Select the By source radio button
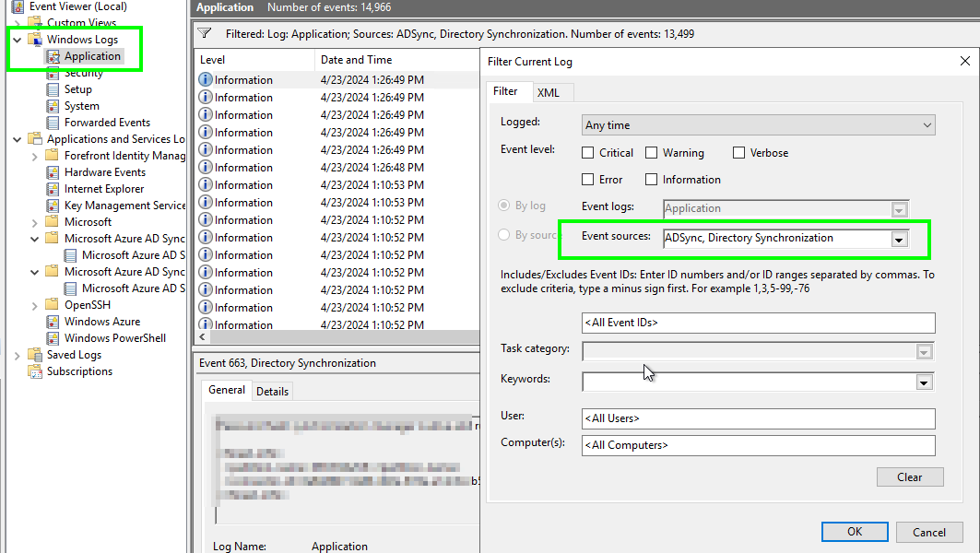The height and width of the screenshot is (553, 980). (502, 234)
